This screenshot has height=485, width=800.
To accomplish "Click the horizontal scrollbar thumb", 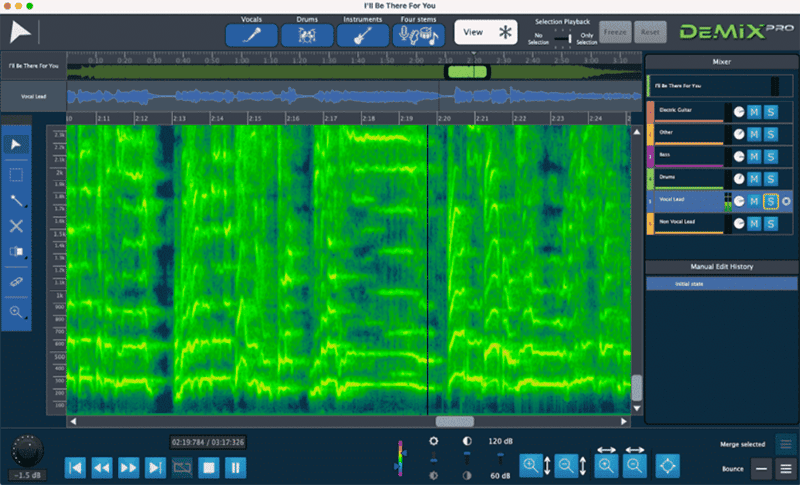I will click(455, 421).
